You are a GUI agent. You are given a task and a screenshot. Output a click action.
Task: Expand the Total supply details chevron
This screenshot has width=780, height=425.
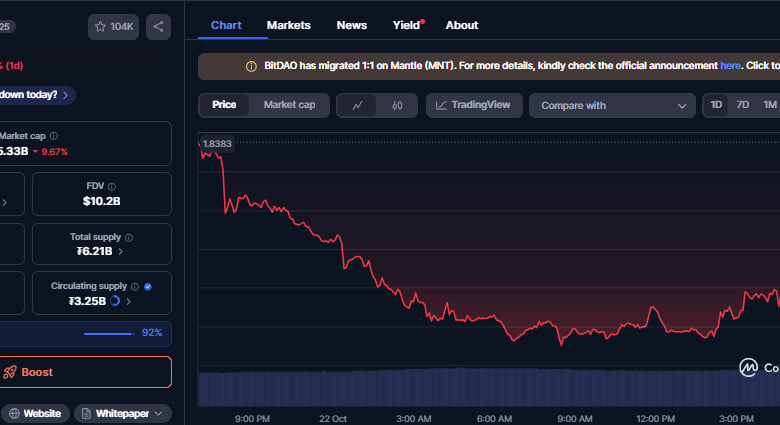point(121,252)
